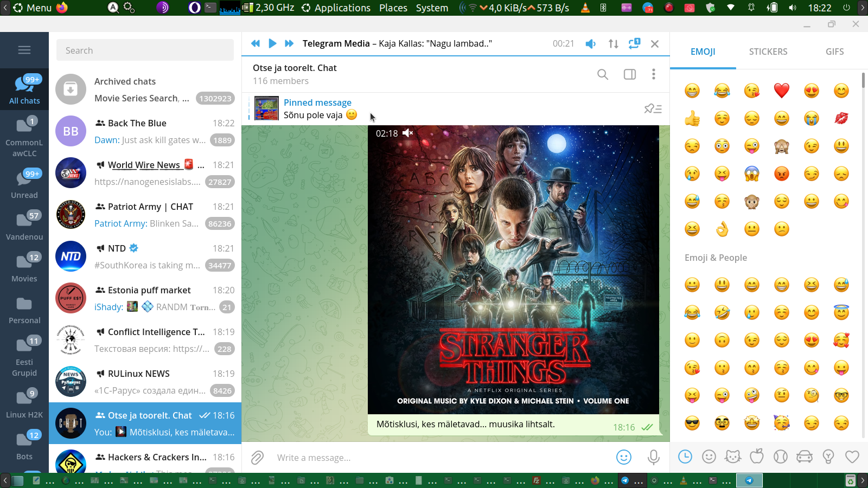Switch to the STICKERS tab
Screen dimensions: 868x488
[768, 52]
